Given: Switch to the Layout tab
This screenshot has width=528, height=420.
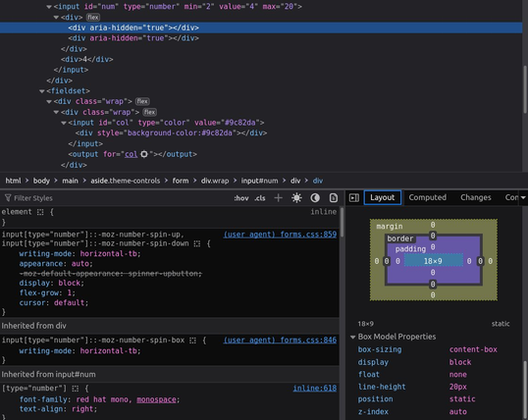Looking at the screenshot, I should click(382, 197).
